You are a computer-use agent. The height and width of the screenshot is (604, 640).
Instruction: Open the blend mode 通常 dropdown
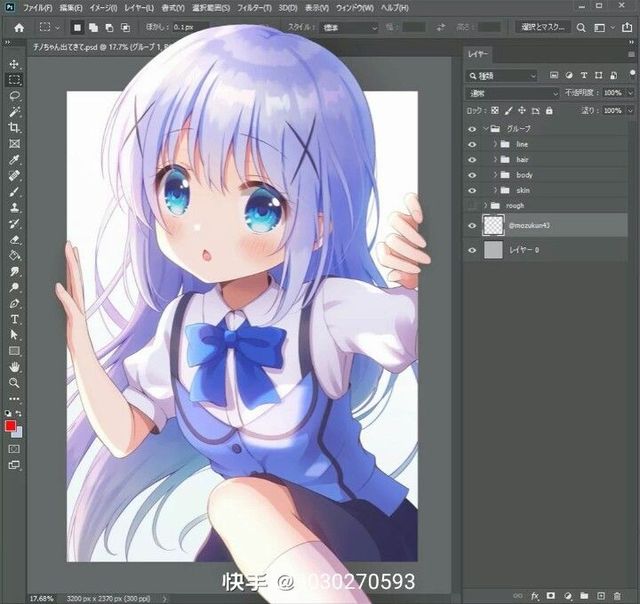(x=512, y=93)
